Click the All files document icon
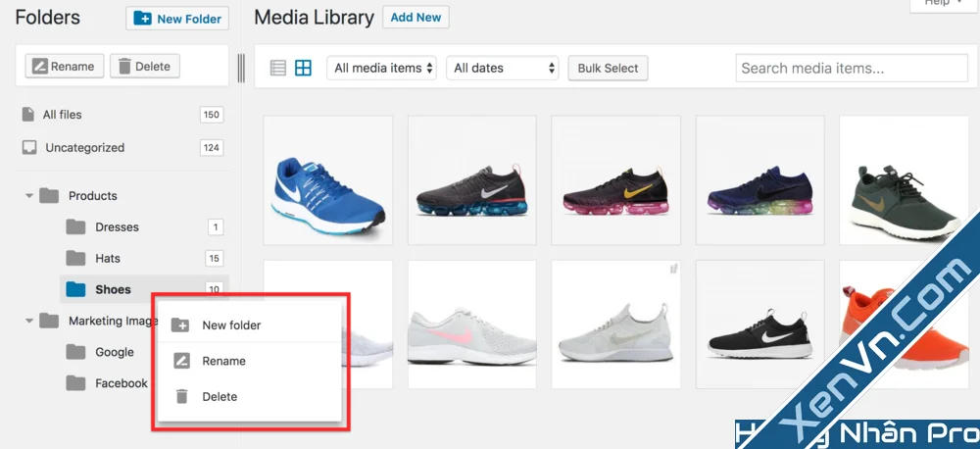The image size is (980, 449). [x=27, y=115]
